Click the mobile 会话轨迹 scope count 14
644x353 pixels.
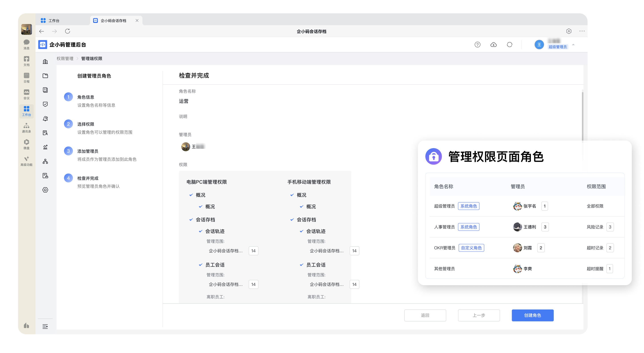355,251
